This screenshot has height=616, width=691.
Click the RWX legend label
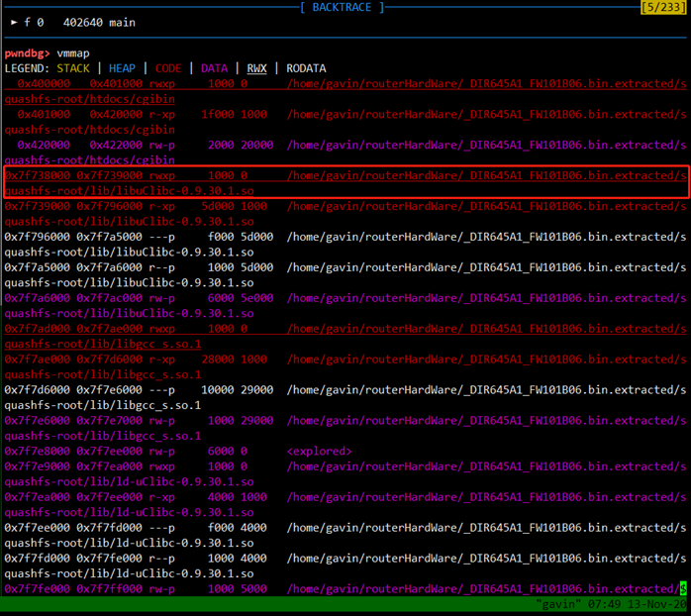(257, 68)
